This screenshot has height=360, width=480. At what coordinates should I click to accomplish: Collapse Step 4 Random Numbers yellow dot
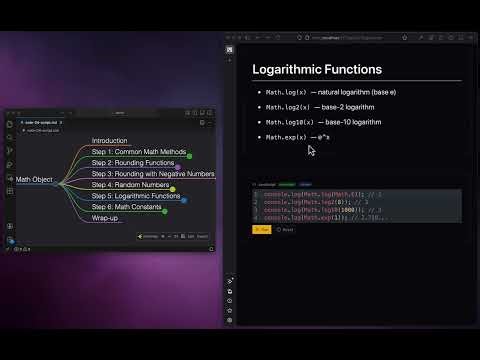(172, 189)
